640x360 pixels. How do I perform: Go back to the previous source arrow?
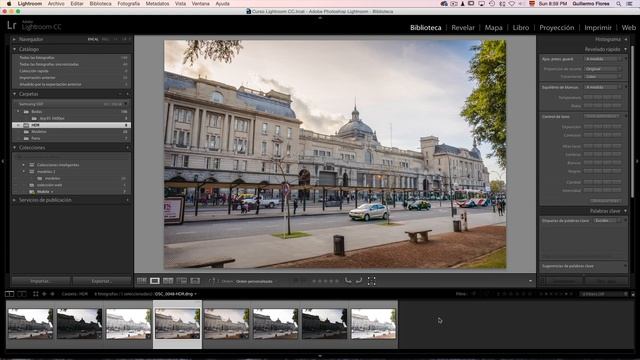click(44, 294)
